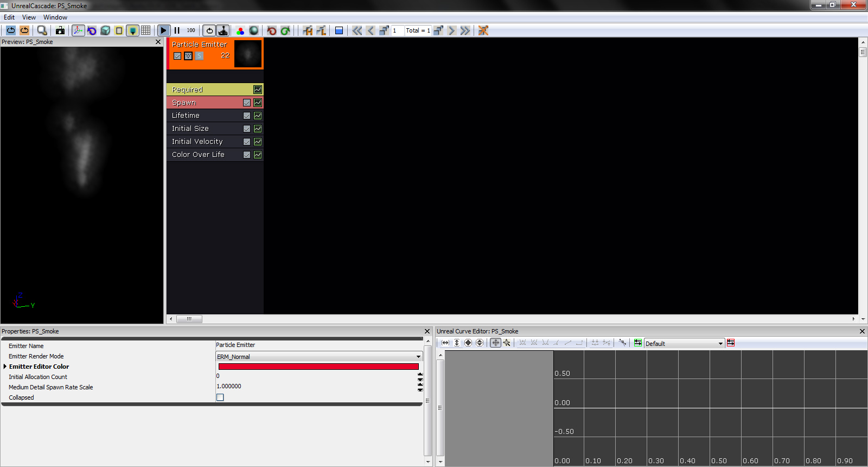Pause the particle simulation

click(177, 30)
